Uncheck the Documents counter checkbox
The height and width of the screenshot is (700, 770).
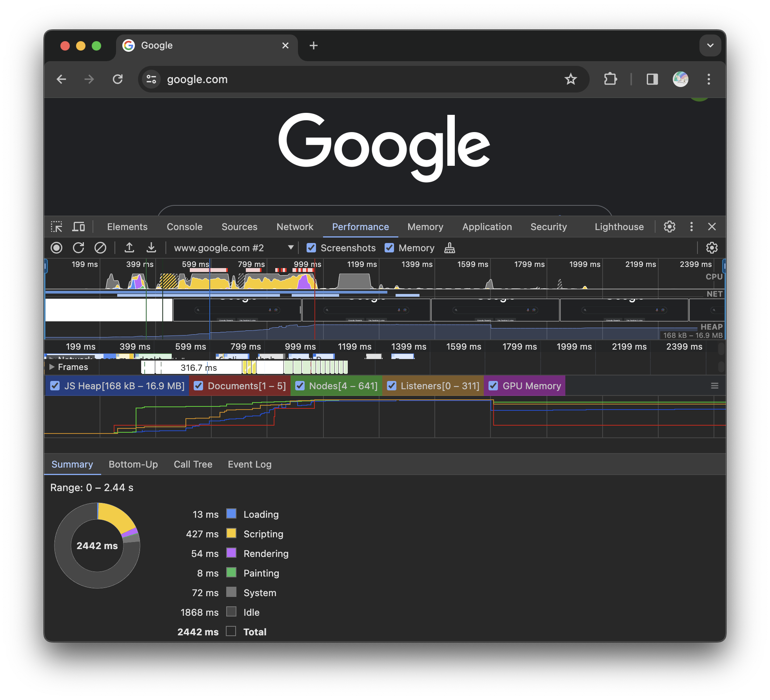coord(199,386)
